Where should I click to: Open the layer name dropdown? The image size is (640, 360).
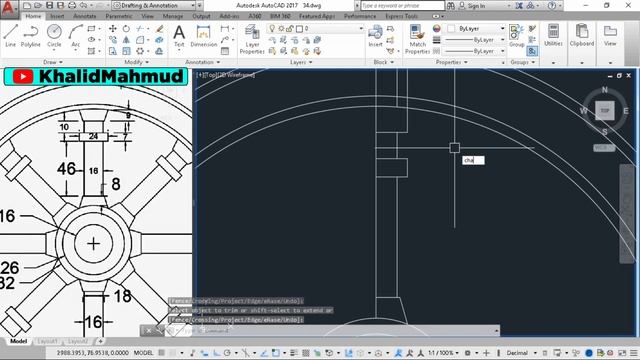[x=316, y=29]
